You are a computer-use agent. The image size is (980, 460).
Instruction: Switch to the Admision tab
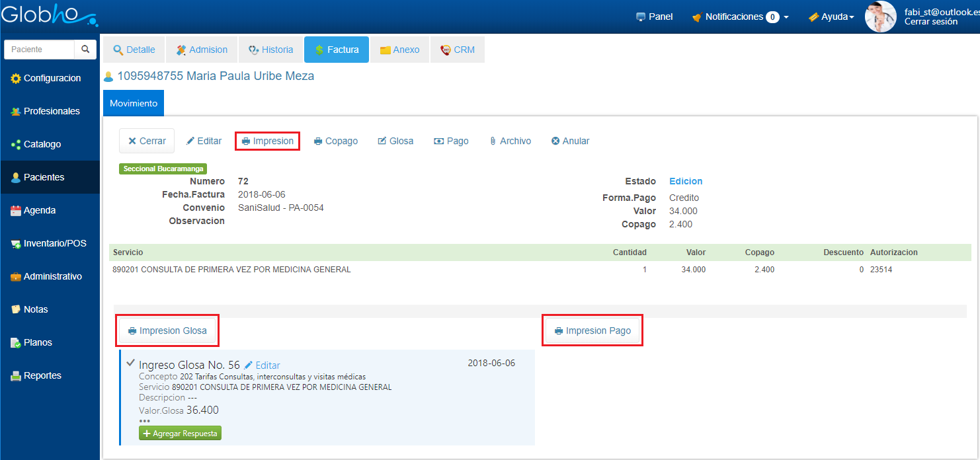pyautogui.click(x=202, y=50)
